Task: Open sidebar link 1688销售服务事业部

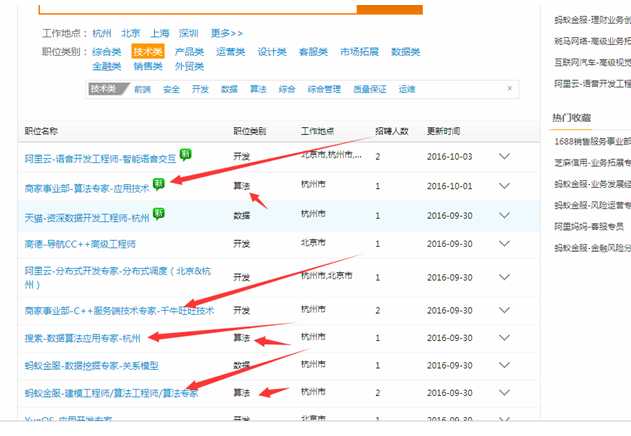Action: coord(592,141)
